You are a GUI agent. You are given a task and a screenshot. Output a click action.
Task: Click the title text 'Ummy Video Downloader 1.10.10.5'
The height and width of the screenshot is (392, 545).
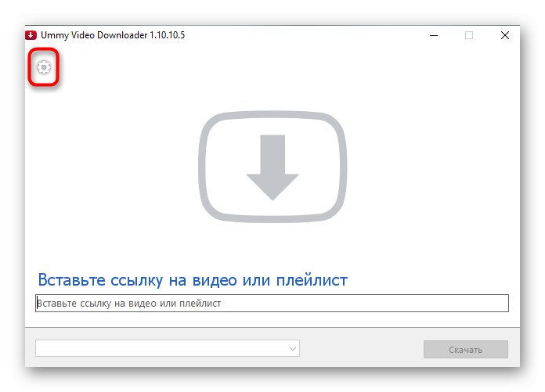tap(113, 35)
